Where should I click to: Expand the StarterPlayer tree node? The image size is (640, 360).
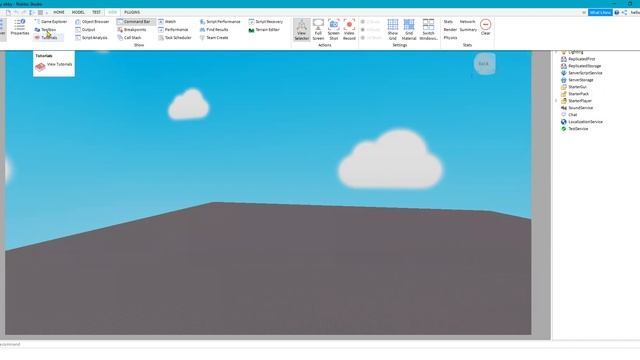pyautogui.click(x=556, y=101)
